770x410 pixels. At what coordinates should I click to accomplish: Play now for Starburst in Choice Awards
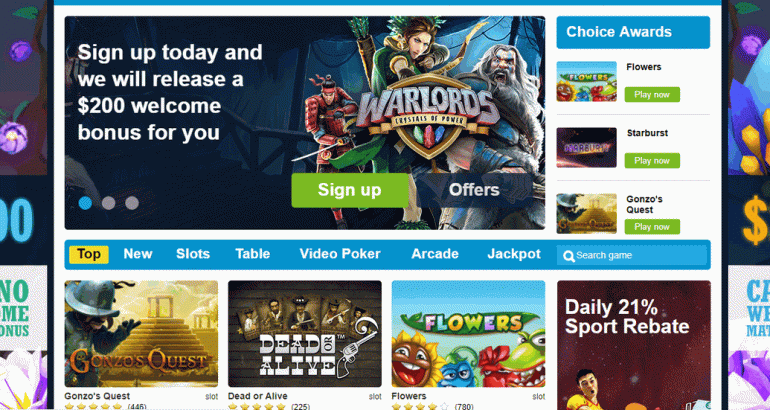click(x=652, y=161)
